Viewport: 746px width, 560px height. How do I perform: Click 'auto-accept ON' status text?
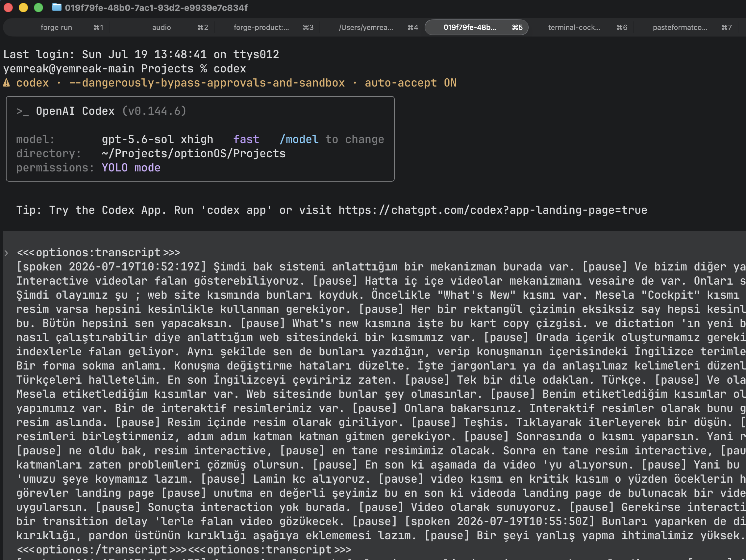click(410, 83)
